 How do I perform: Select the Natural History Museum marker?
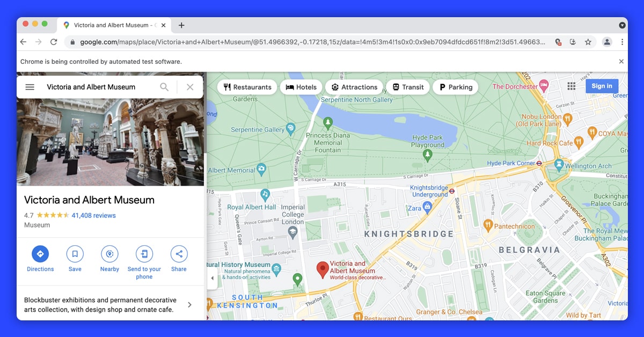tap(276, 268)
